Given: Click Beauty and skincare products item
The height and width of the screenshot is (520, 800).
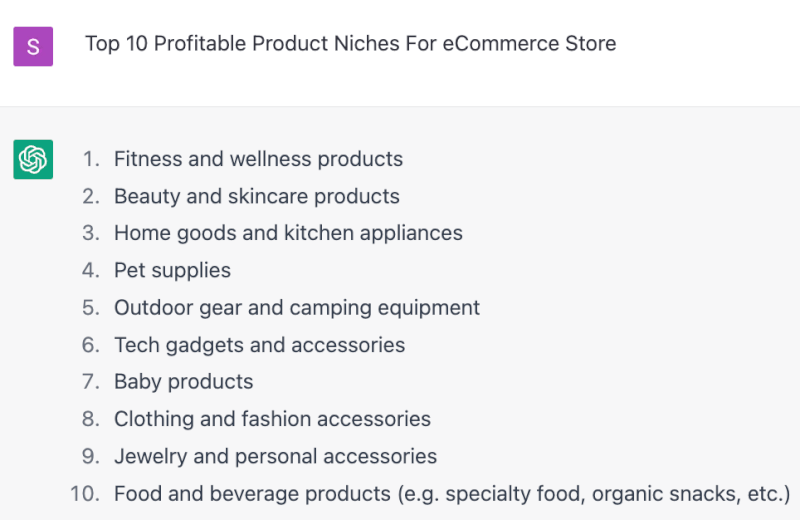Looking at the screenshot, I should click(257, 196).
